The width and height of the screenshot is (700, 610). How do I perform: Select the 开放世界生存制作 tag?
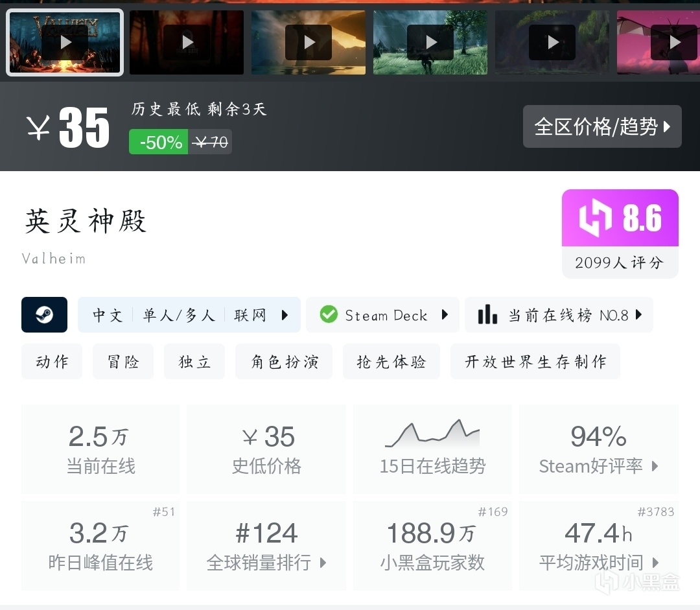coord(535,361)
